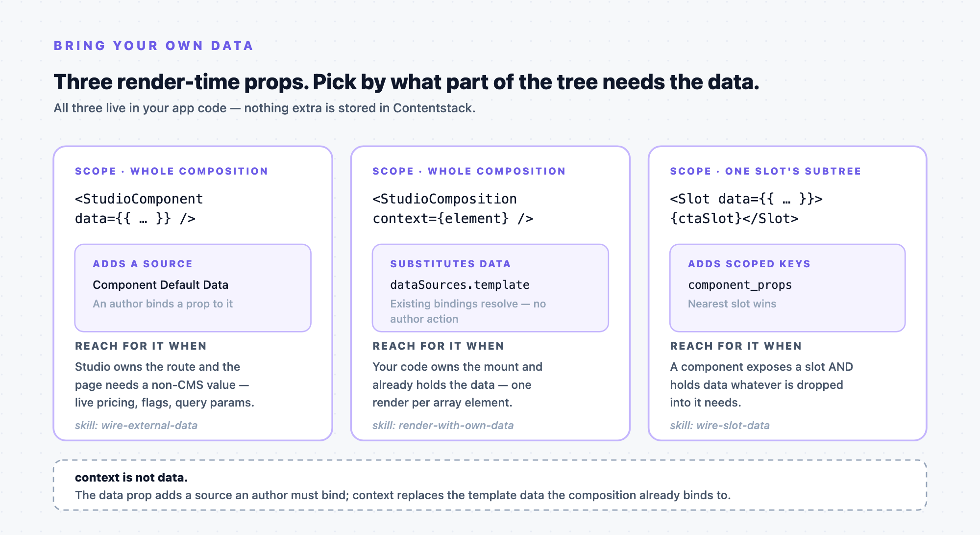
Task: Click 'Scope · One slot's subtree' label
Action: point(765,171)
